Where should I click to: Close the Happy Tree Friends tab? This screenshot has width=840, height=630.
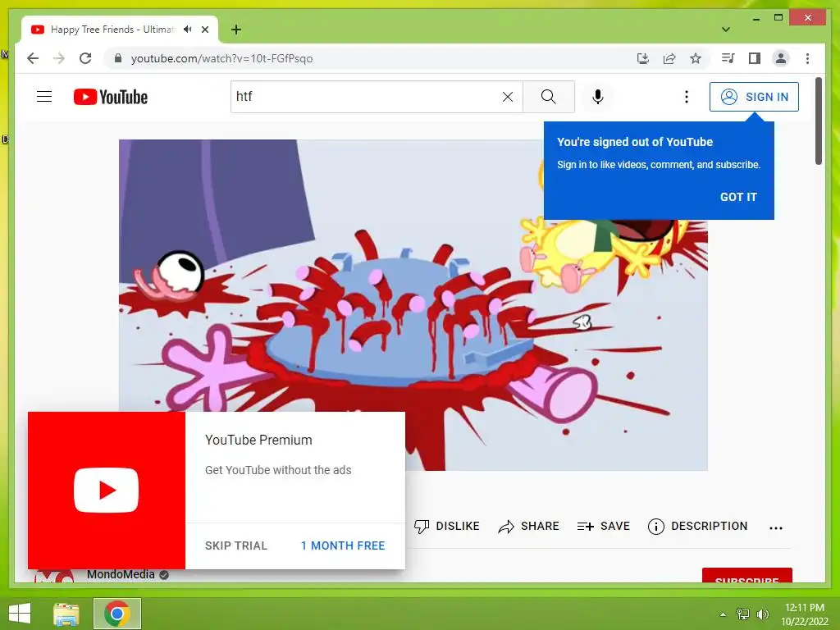[x=204, y=30]
